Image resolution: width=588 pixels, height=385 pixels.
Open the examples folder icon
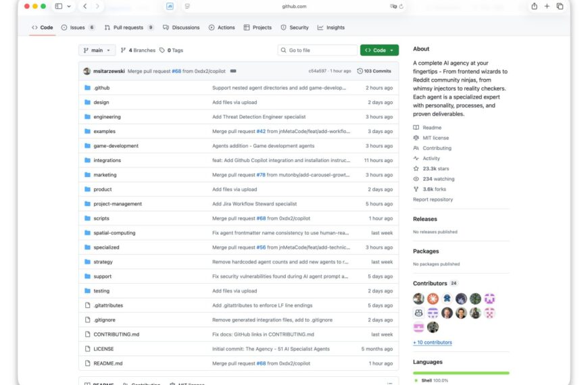coord(87,131)
